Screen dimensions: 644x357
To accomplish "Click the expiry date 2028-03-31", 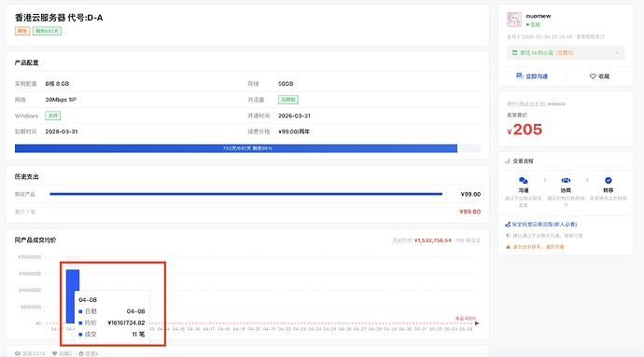I will point(62,131).
